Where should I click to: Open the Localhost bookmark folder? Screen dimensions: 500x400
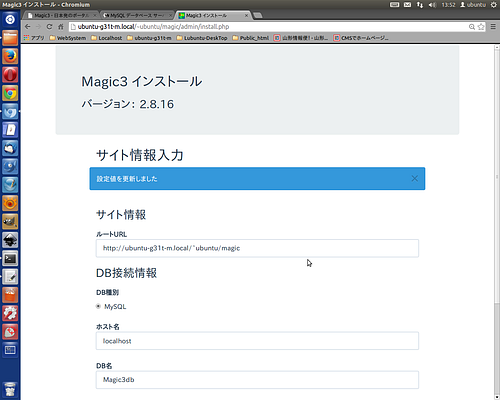click(x=106, y=38)
